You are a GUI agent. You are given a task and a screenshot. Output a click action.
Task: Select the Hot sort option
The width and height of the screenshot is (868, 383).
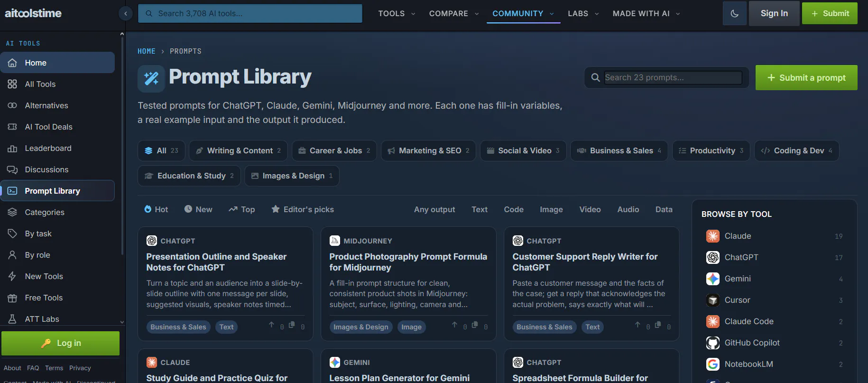[x=156, y=209]
